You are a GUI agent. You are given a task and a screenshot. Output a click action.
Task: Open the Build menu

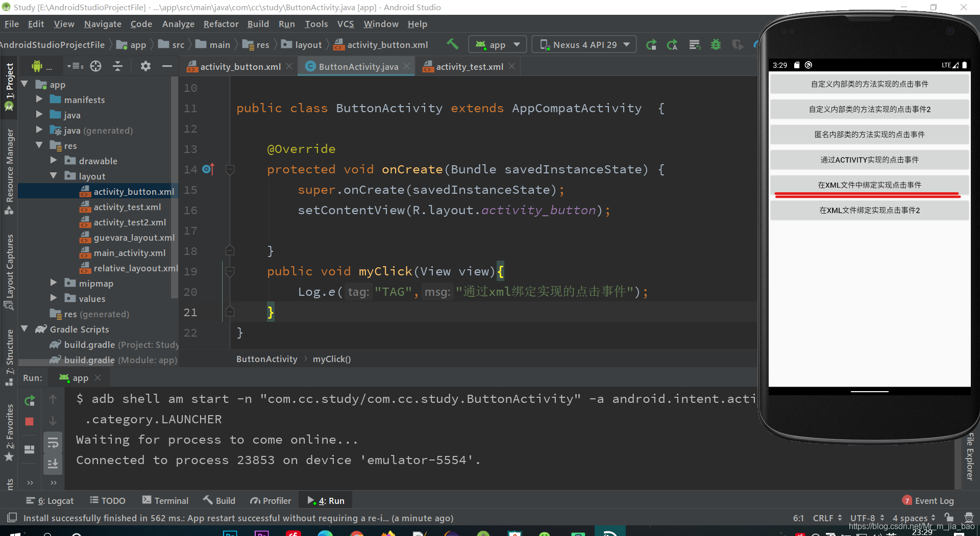point(258,24)
